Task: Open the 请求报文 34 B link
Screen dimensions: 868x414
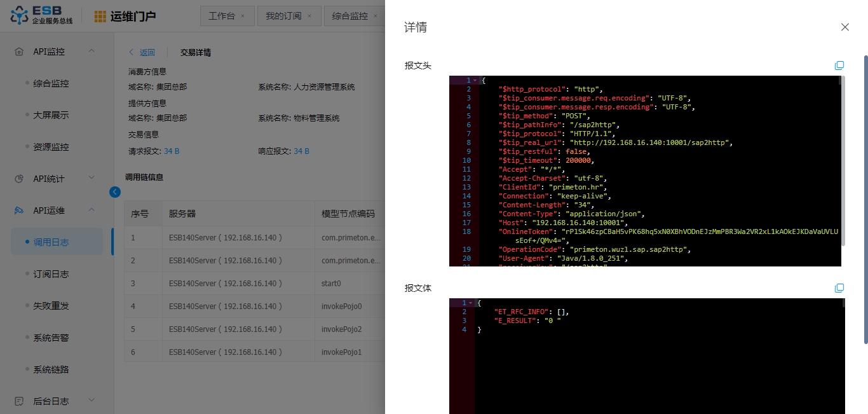Action: pos(172,151)
